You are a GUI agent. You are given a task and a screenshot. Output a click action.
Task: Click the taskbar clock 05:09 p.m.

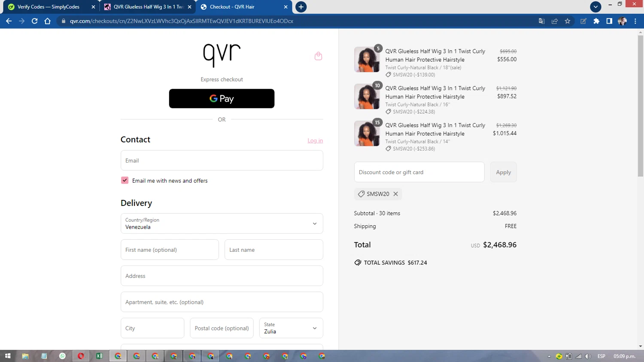(x=624, y=356)
